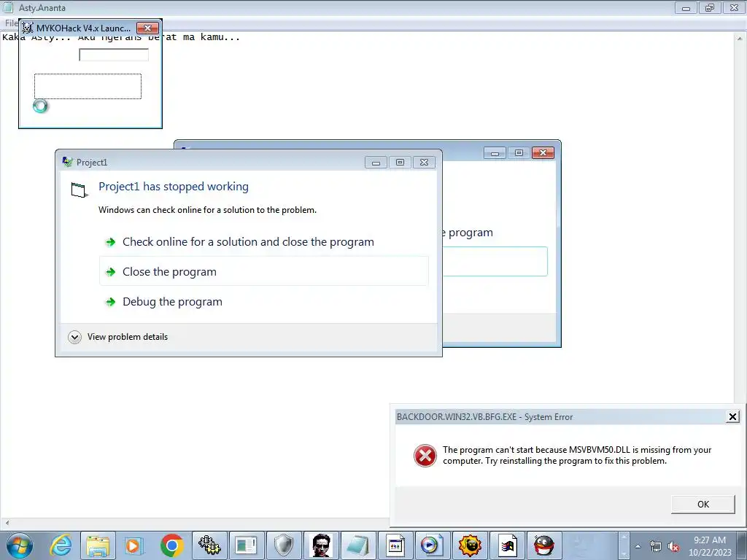Select the blue media file taskbar icon

(432, 545)
